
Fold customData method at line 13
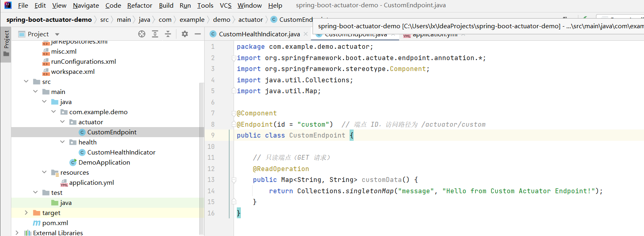(x=234, y=180)
